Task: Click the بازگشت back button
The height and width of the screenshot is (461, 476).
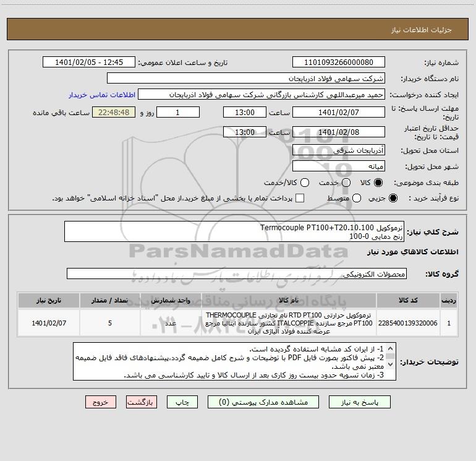Action: click(142, 402)
